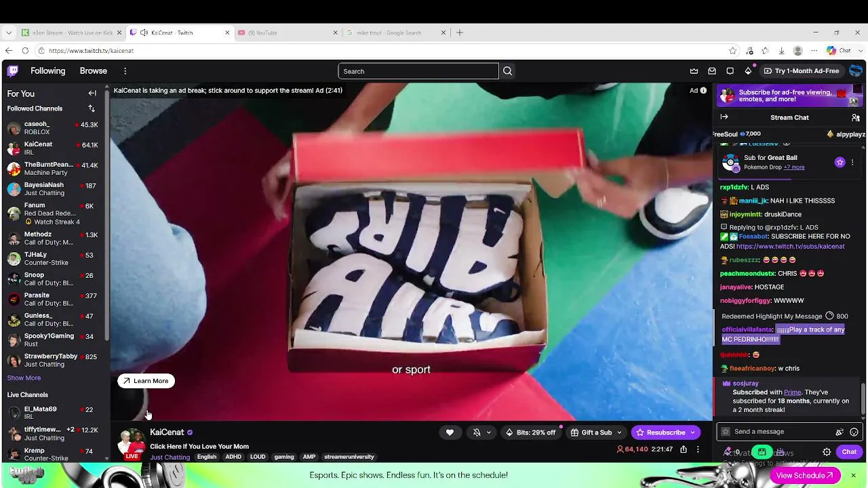Open the Twitch more options menu
The image size is (868, 488).
click(125, 71)
